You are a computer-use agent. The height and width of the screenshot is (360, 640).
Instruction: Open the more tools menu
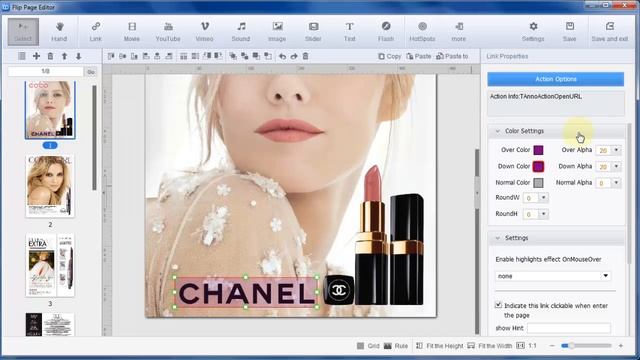[459, 32]
